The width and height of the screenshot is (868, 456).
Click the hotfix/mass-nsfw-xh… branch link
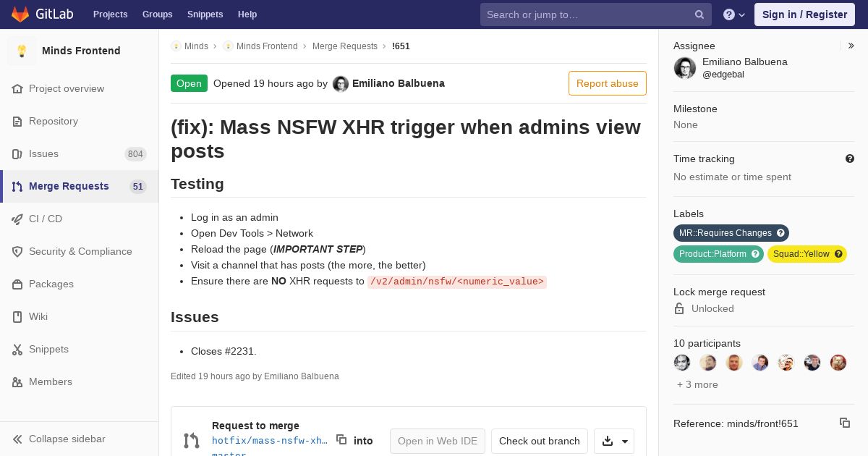click(270, 440)
